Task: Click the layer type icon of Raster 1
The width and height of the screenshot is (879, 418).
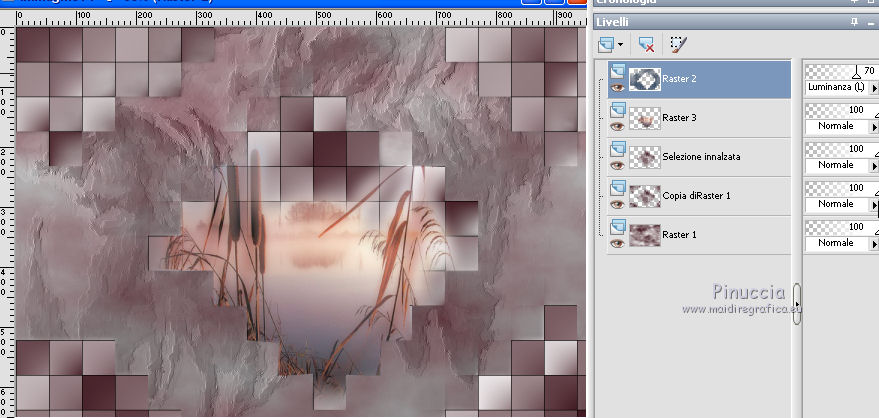Action: [617, 226]
